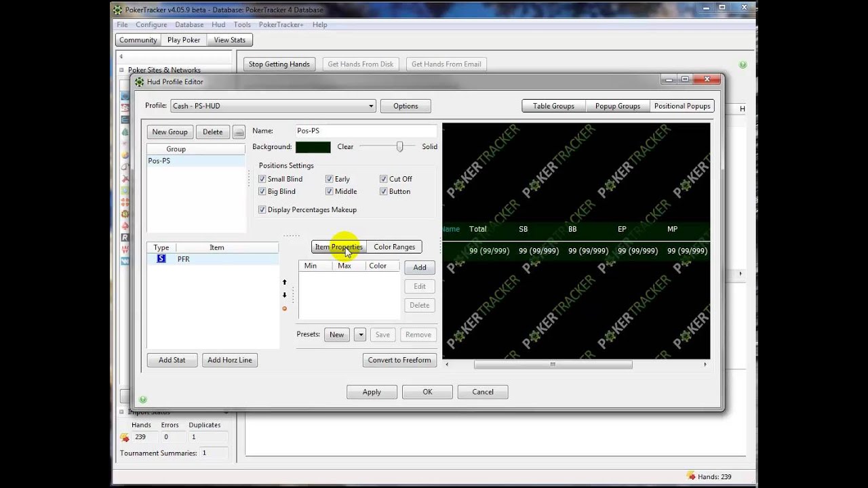868x488 pixels.
Task: Move the PFR item up with the up arrow
Action: point(284,282)
